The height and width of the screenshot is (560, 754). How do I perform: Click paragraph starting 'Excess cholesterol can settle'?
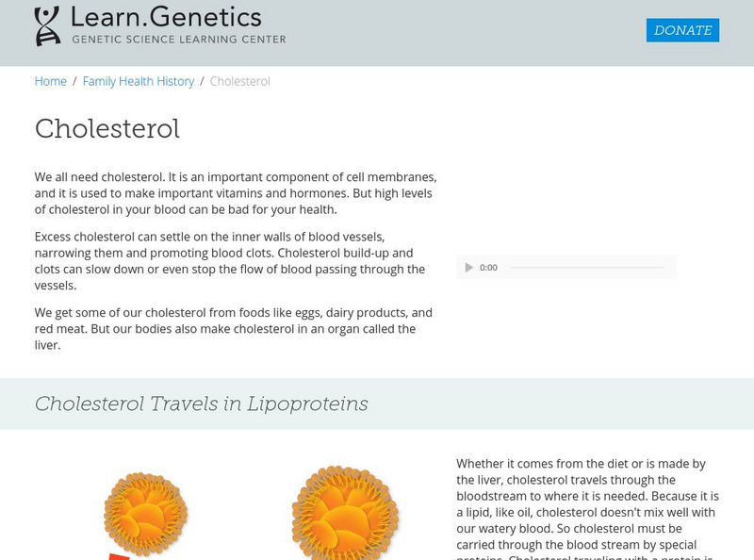(x=230, y=260)
